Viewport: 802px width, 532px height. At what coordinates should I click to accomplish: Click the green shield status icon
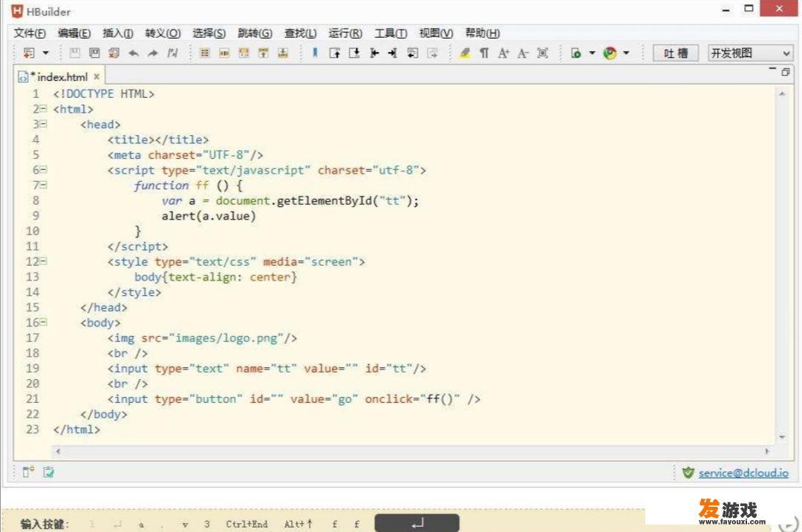click(x=688, y=473)
